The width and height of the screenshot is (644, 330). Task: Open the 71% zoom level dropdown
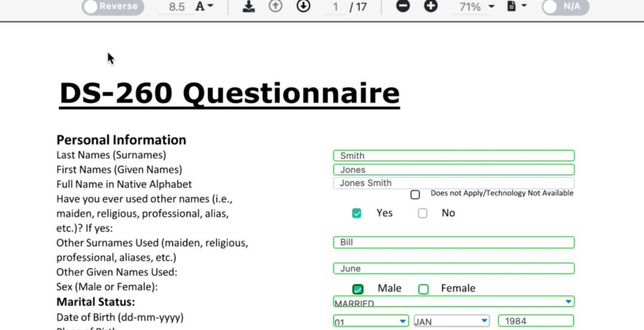(x=473, y=7)
